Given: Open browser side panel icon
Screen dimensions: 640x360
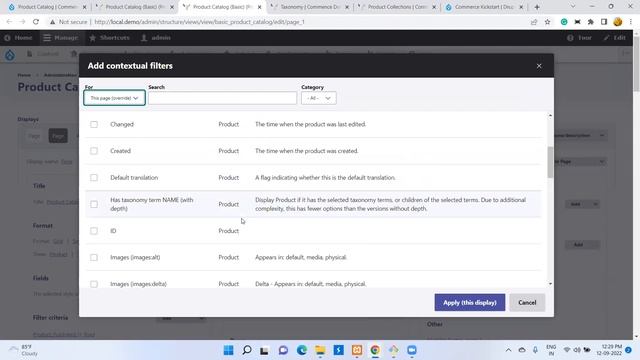Looking at the screenshot, I should point(604,22).
